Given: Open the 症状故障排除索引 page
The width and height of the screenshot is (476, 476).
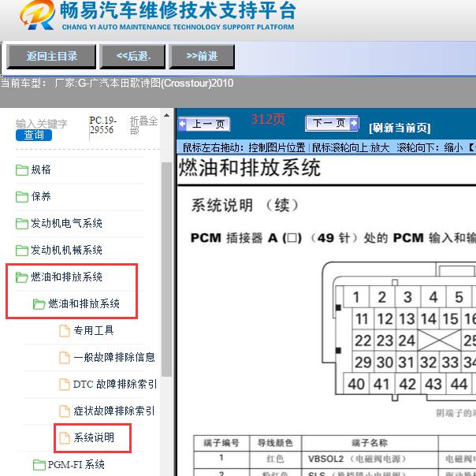Looking at the screenshot, I should click(x=114, y=411).
